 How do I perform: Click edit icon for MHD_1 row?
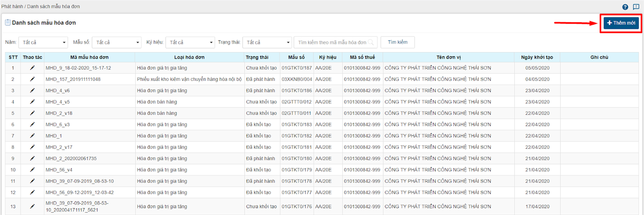coord(32,136)
